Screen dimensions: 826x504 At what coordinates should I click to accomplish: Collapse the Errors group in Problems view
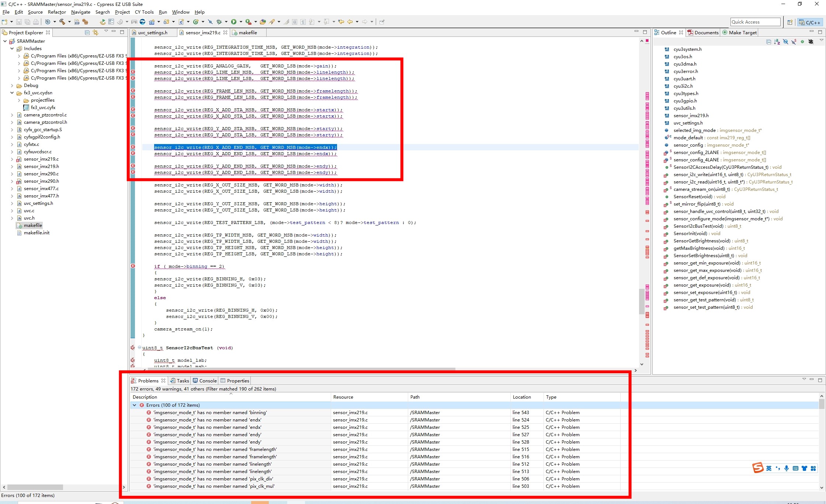pos(135,405)
